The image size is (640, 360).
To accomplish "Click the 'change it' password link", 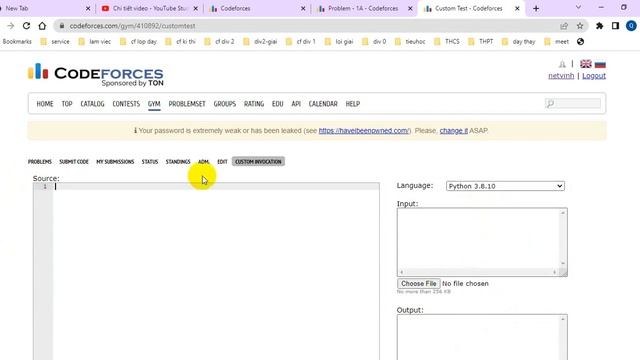I will click(x=453, y=131).
